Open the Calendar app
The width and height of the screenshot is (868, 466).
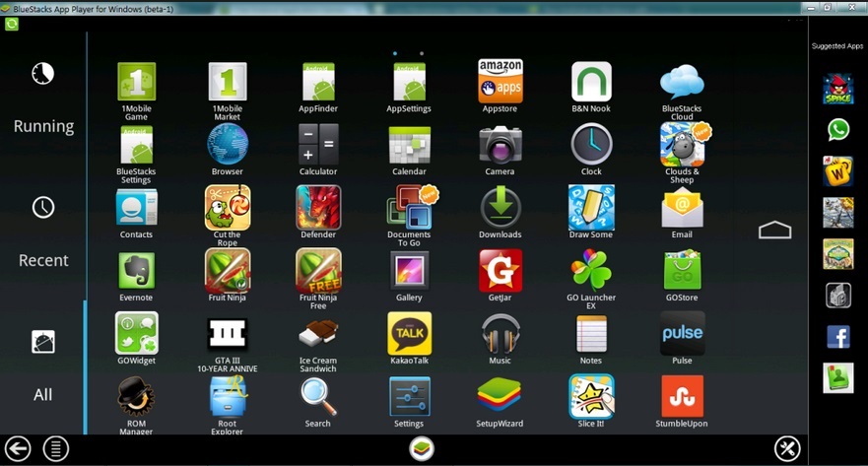(409, 145)
